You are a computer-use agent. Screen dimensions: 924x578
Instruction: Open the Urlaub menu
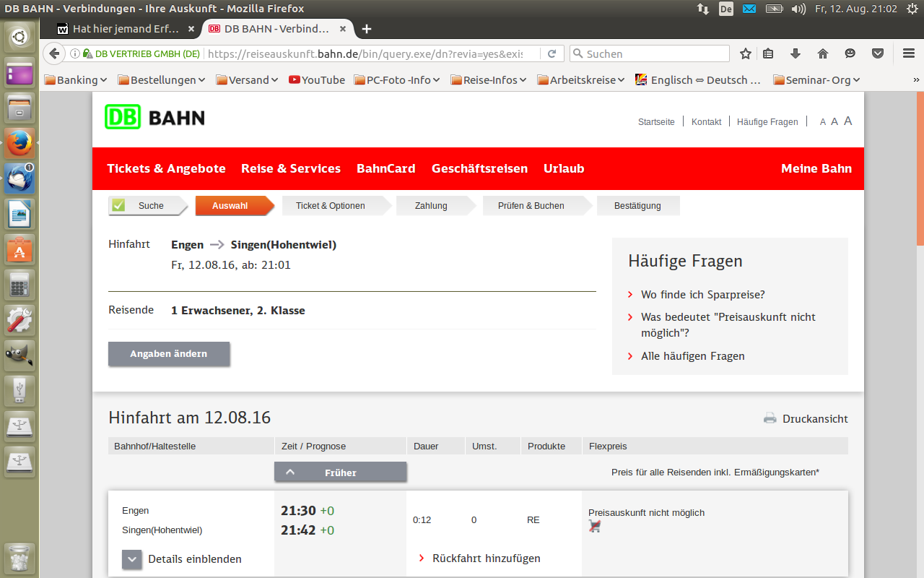point(564,168)
